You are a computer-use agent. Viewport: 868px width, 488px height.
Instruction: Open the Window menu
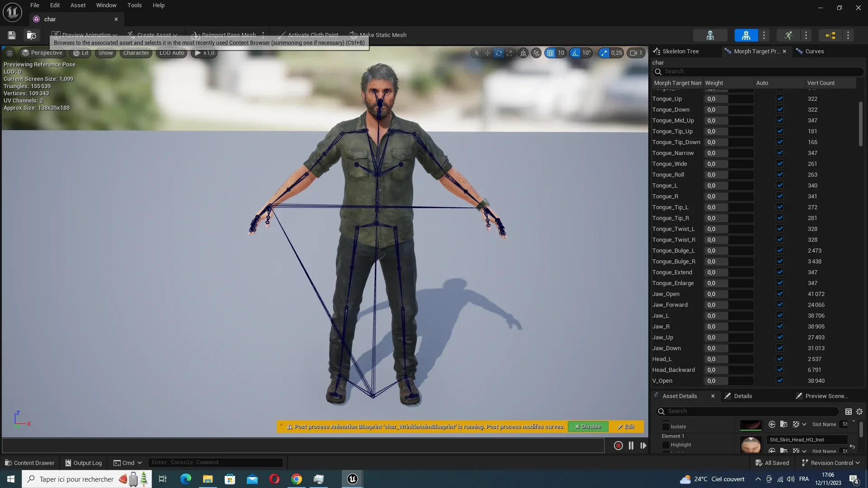click(106, 5)
